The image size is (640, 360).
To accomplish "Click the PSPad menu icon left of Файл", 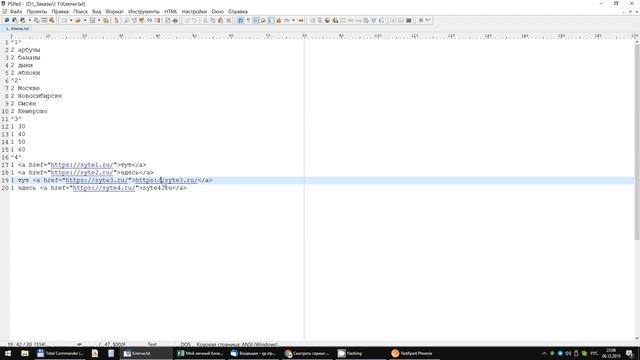I will click(4, 11).
